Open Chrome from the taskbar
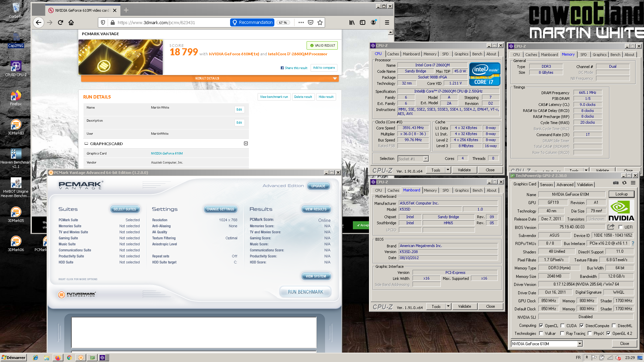Image resolution: width=644 pixels, height=362 pixels. point(69,358)
